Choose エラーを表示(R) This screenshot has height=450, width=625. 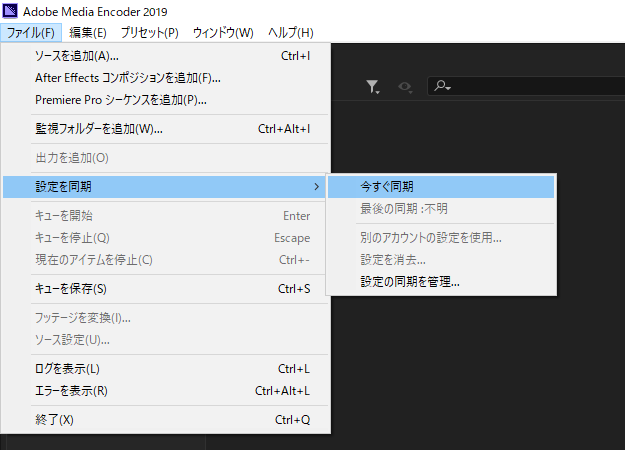pos(166,391)
